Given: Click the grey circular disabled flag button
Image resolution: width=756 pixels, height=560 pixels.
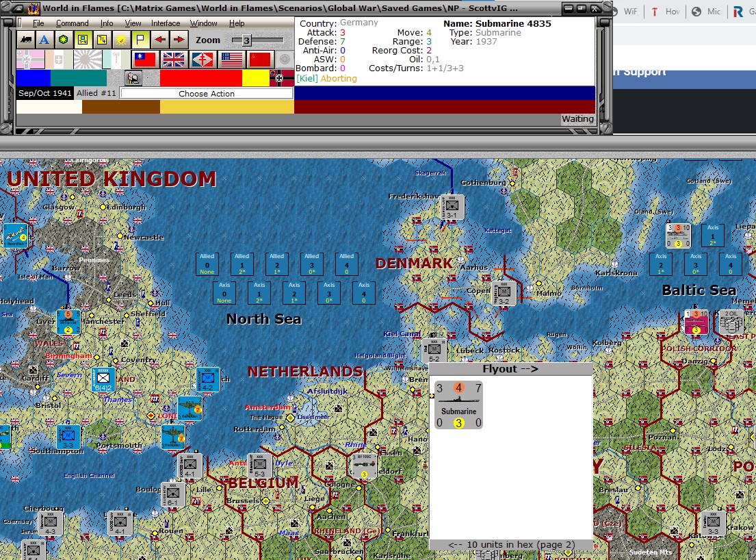Looking at the screenshot, I should [285, 60].
